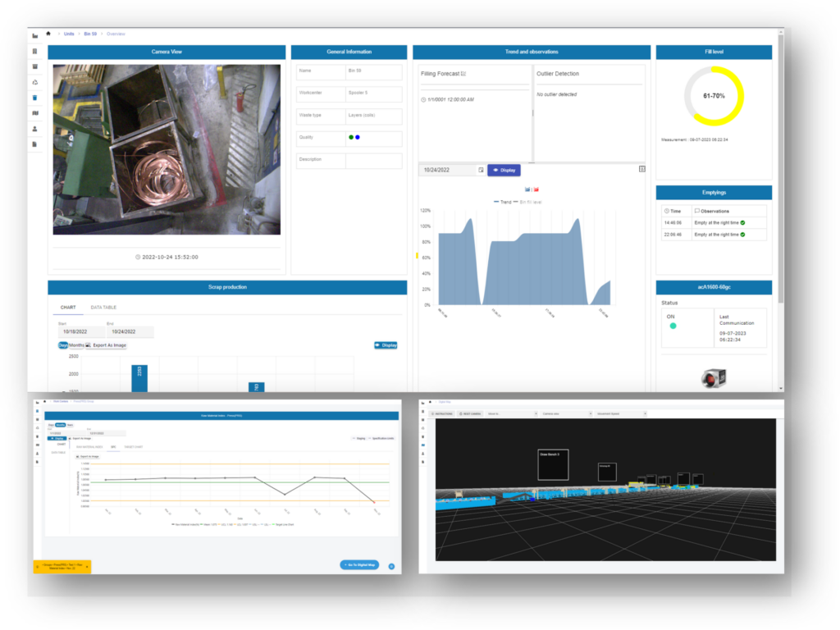Open the map view from the sidebar

pos(35,112)
